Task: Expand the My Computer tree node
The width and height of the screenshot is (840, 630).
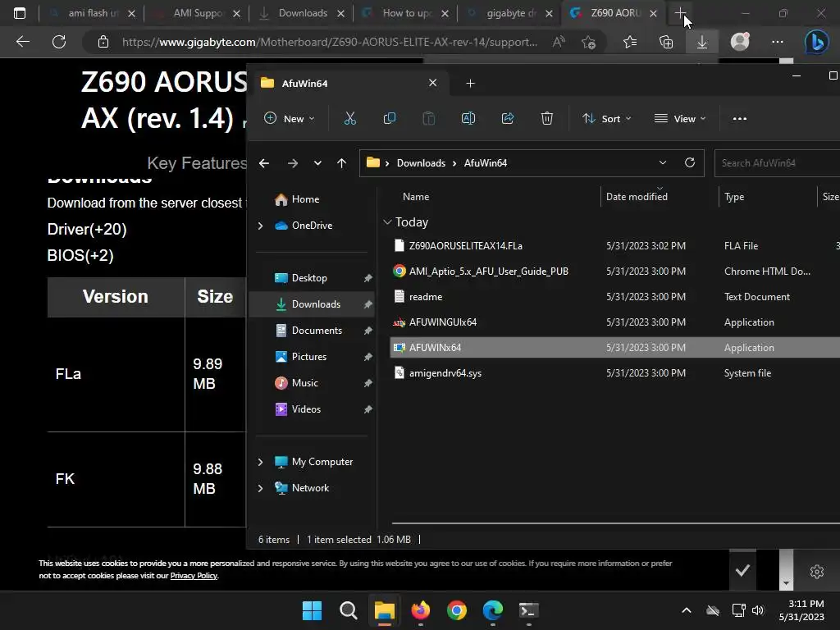Action: 260,462
